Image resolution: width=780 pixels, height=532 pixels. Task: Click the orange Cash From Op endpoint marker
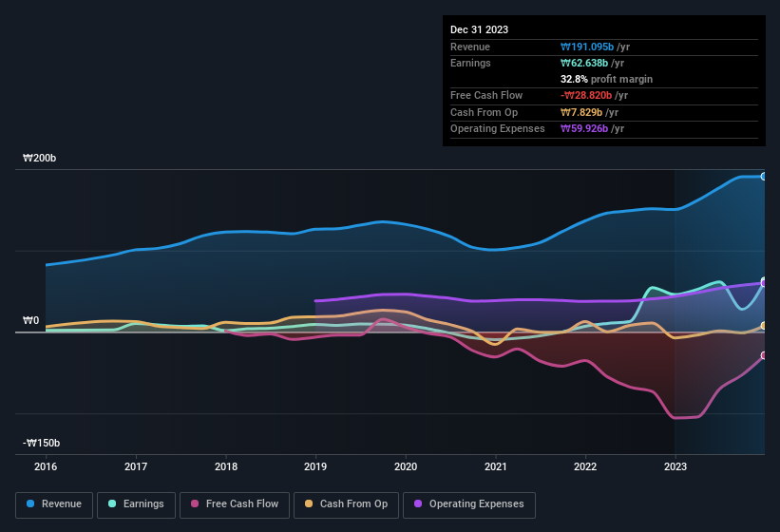pos(764,326)
